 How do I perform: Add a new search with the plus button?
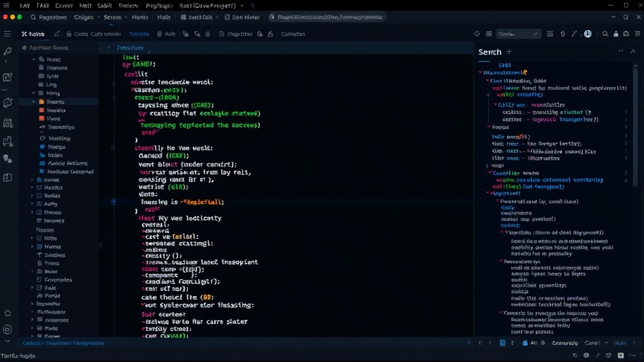(509, 52)
